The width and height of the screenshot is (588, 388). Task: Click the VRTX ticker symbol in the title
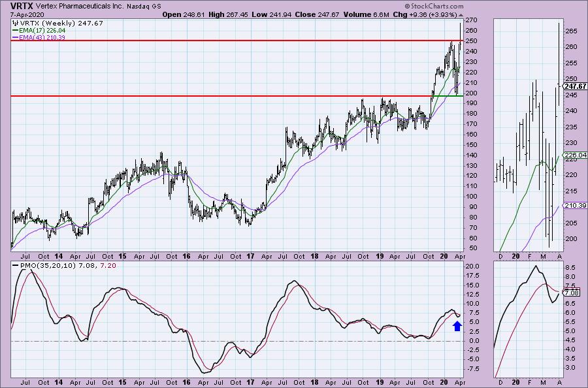coord(22,6)
